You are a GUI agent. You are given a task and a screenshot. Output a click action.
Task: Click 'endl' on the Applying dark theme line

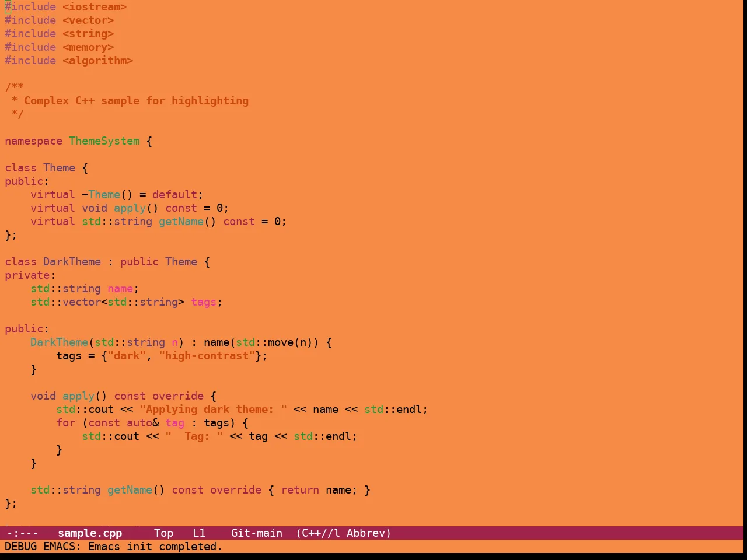click(x=409, y=409)
